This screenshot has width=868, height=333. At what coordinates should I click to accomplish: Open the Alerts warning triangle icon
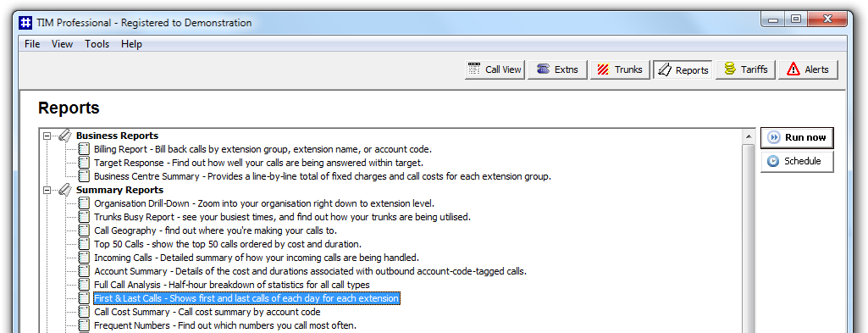[x=793, y=69]
